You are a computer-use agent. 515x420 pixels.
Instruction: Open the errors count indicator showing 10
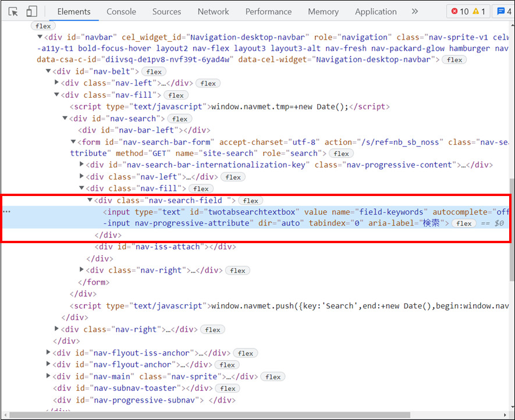pyautogui.click(x=460, y=12)
